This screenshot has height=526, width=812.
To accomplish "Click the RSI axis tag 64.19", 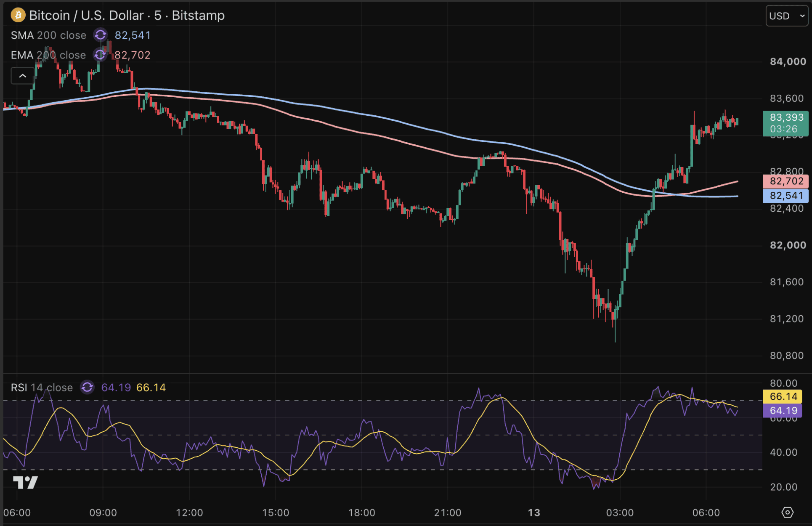I will click(783, 411).
